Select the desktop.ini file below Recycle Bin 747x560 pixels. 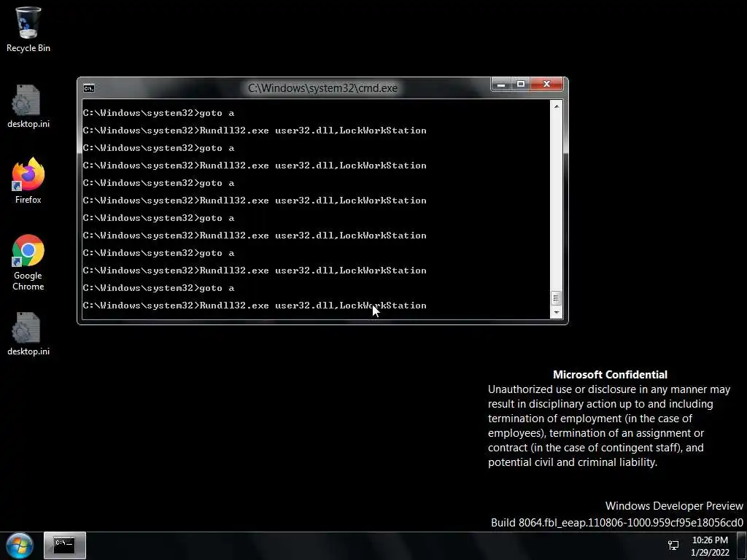[28, 106]
